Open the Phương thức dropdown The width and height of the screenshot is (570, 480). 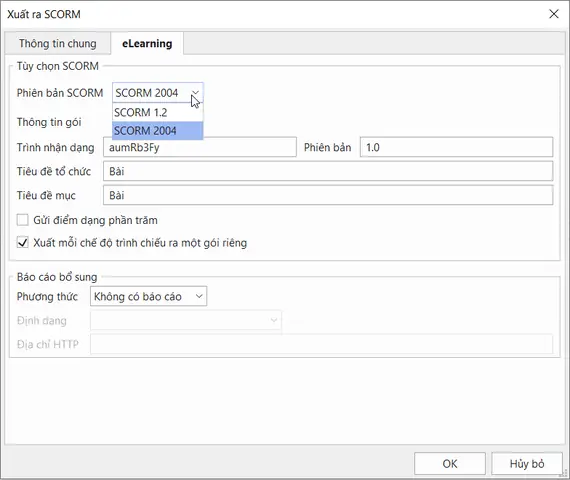pyautogui.click(x=149, y=296)
